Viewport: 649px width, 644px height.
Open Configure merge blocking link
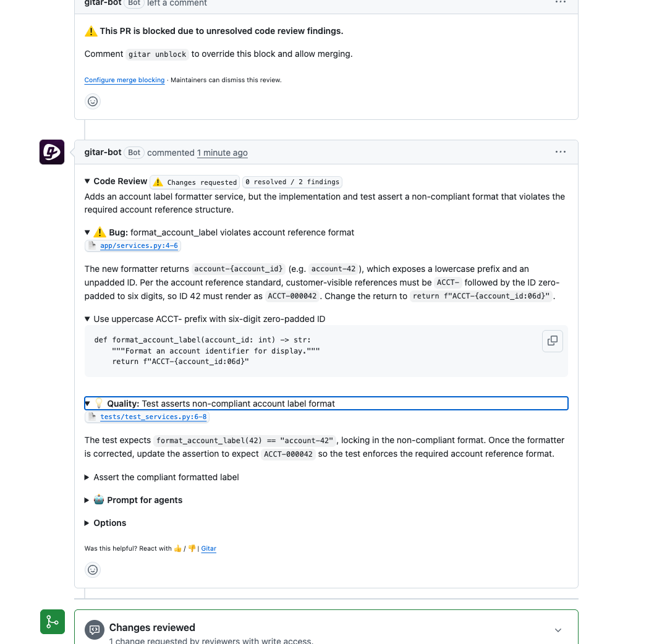tap(125, 80)
